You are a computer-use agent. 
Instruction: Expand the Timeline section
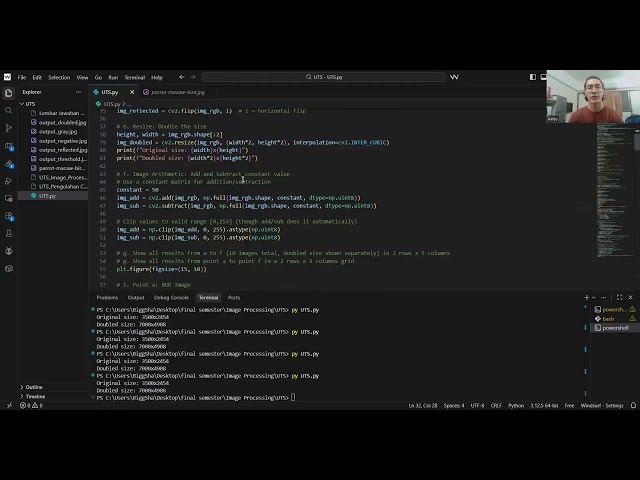coord(53,396)
